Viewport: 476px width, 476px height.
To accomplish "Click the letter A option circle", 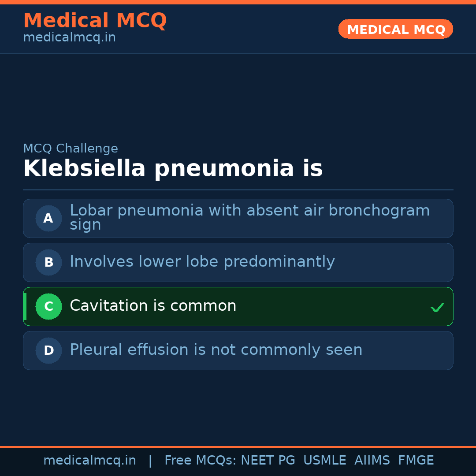I will click(x=48, y=218).
